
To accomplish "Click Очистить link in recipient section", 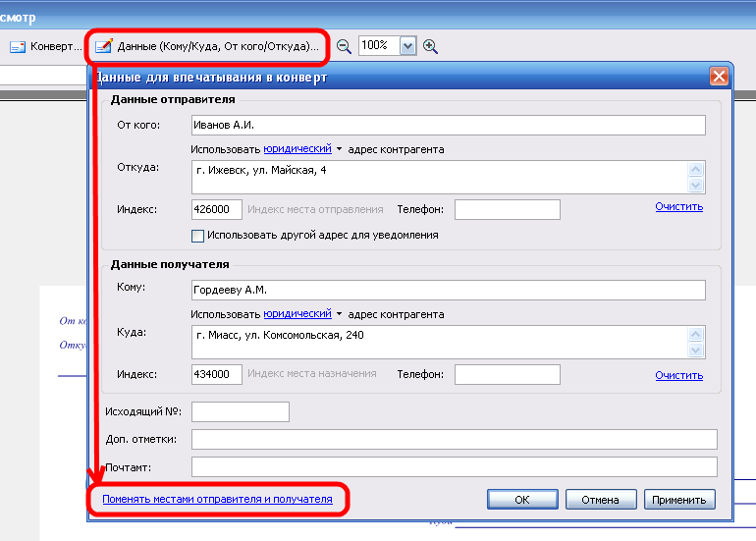I will (678, 375).
